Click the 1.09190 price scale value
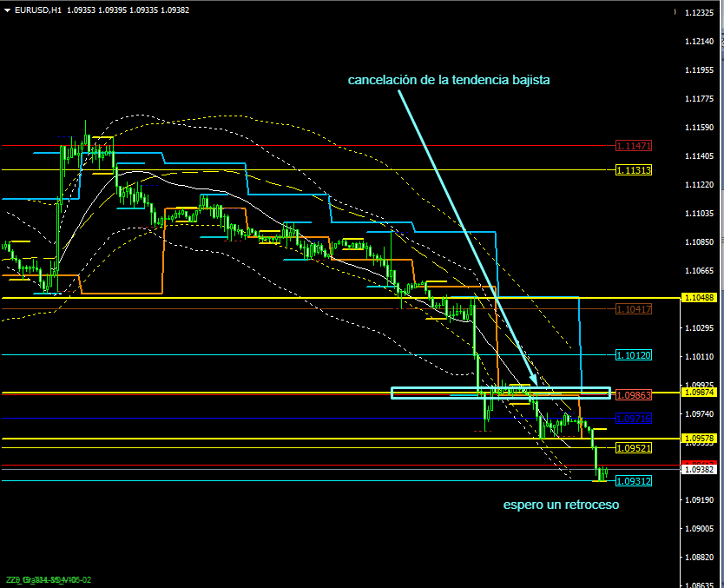 [699, 499]
